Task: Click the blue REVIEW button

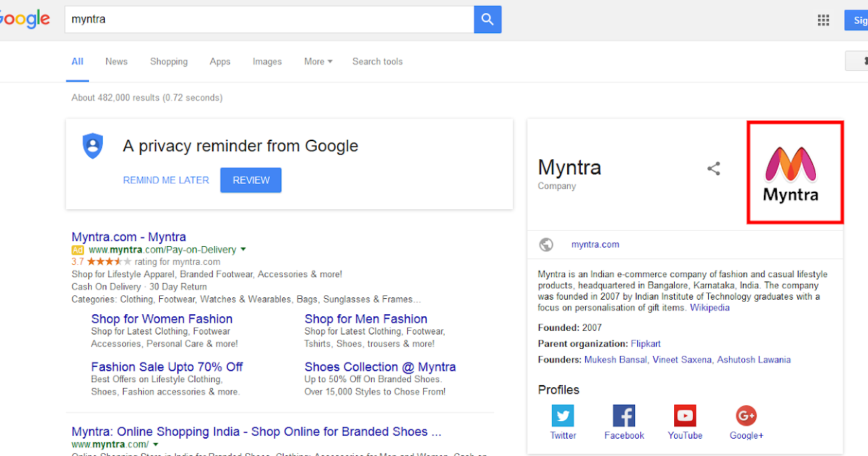Action: pyautogui.click(x=251, y=180)
